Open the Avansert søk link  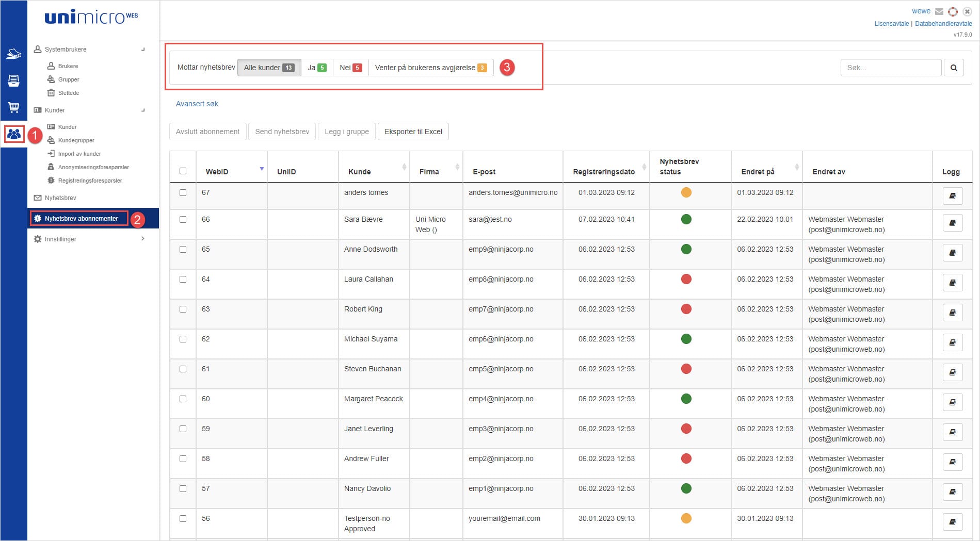(x=197, y=104)
